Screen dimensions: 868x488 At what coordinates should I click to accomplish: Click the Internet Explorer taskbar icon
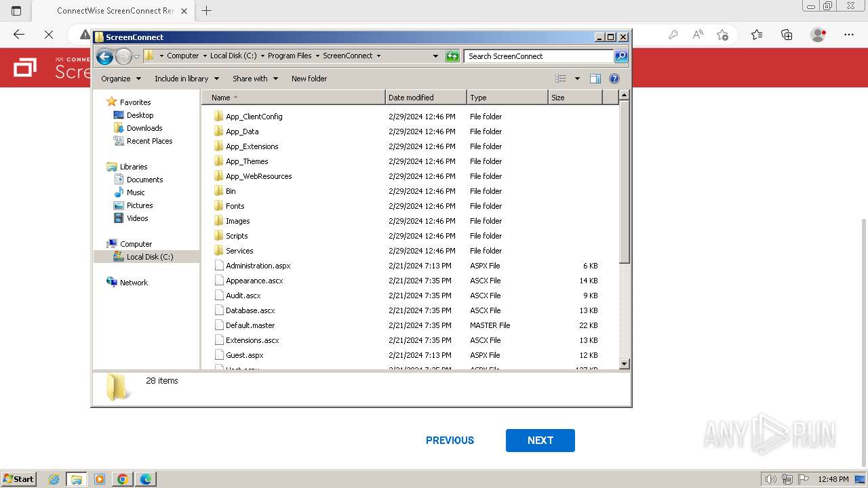coord(54,479)
